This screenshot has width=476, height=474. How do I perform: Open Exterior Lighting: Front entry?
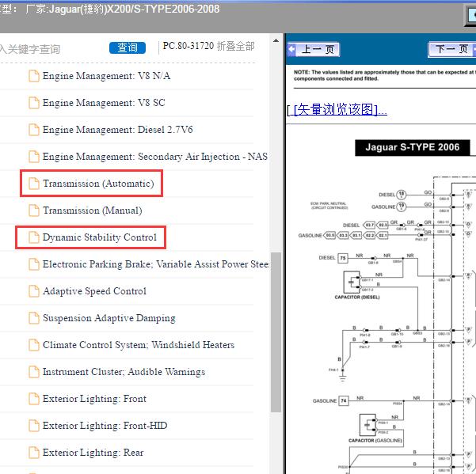(94, 399)
